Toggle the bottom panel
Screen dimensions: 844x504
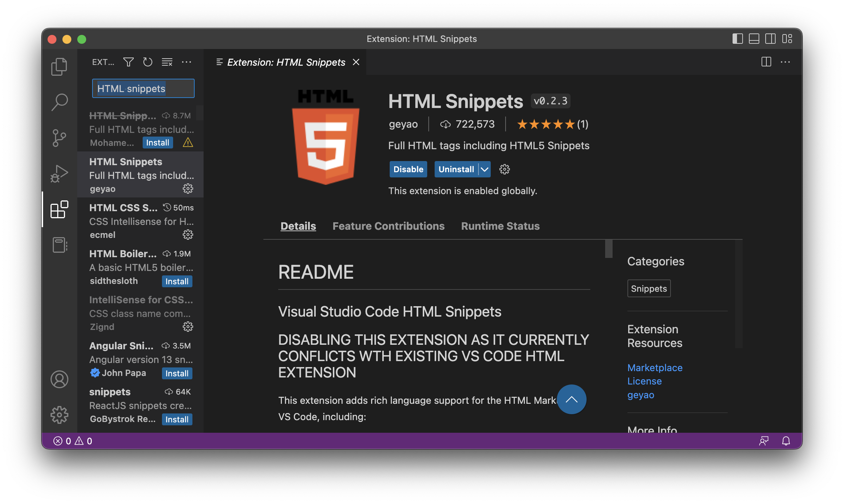coord(754,39)
